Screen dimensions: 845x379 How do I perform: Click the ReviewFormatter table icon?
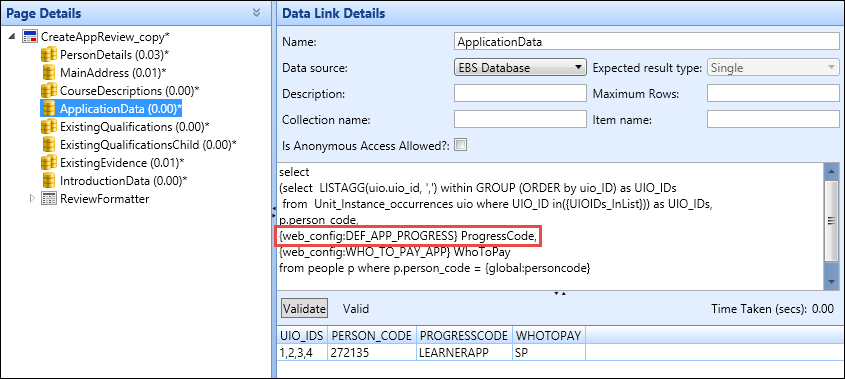point(49,198)
